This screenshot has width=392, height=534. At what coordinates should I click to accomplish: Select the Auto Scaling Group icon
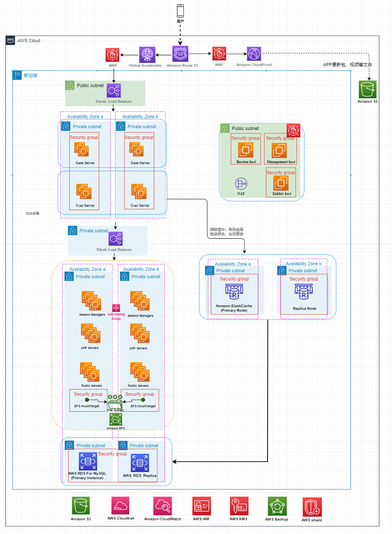point(116,308)
